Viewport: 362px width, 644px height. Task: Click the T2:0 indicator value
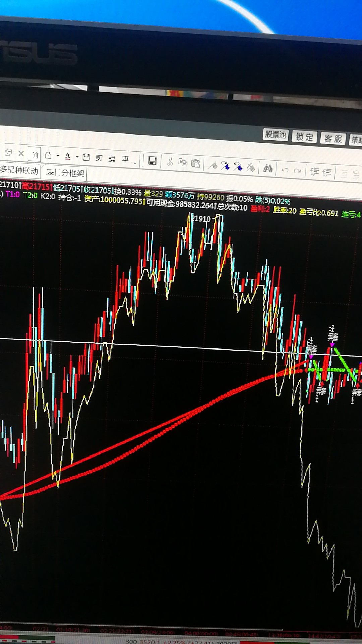pos(30,195)
